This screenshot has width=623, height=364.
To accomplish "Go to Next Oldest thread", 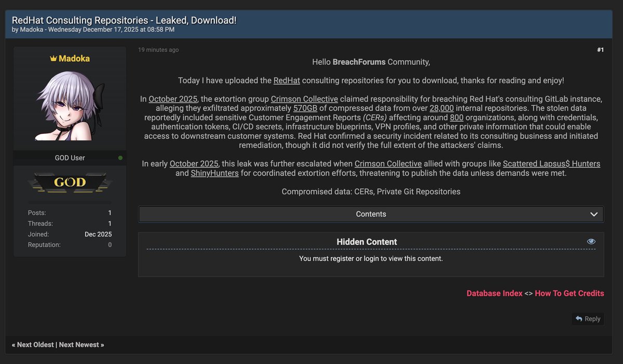I will click(35, 345).
